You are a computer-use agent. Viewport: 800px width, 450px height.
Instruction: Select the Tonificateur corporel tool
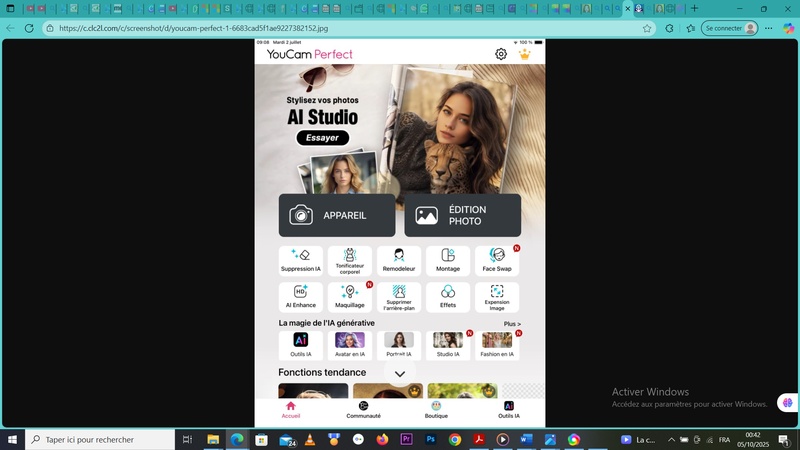pyautogui.click(x=350, y=260)
